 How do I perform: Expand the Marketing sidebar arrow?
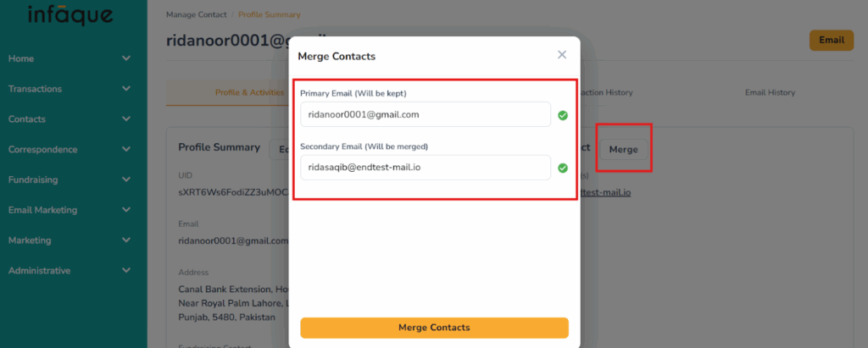coord(126,240)
